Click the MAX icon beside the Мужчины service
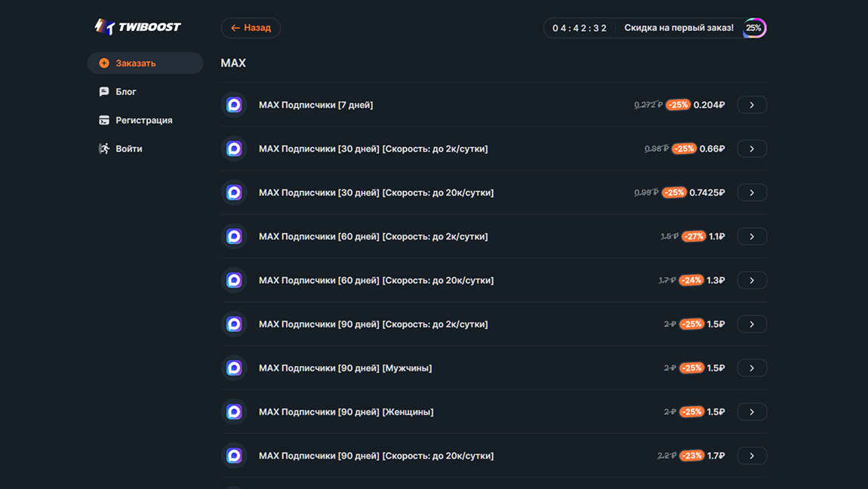The height and width of the screenshot is (489, 868). coord(234,368)
